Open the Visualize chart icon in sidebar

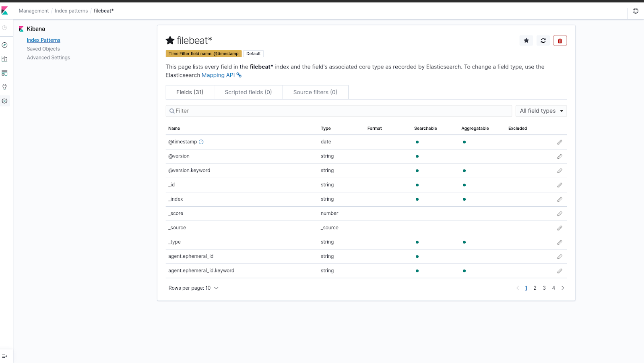[5, 59]
